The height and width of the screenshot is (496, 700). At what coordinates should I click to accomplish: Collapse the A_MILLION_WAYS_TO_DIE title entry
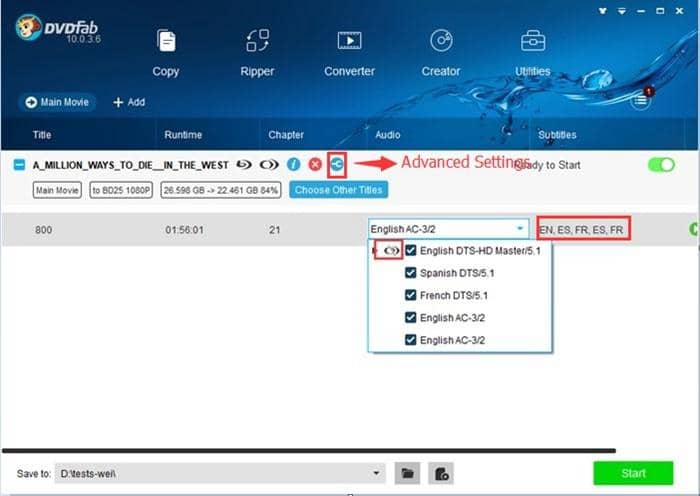19,165
